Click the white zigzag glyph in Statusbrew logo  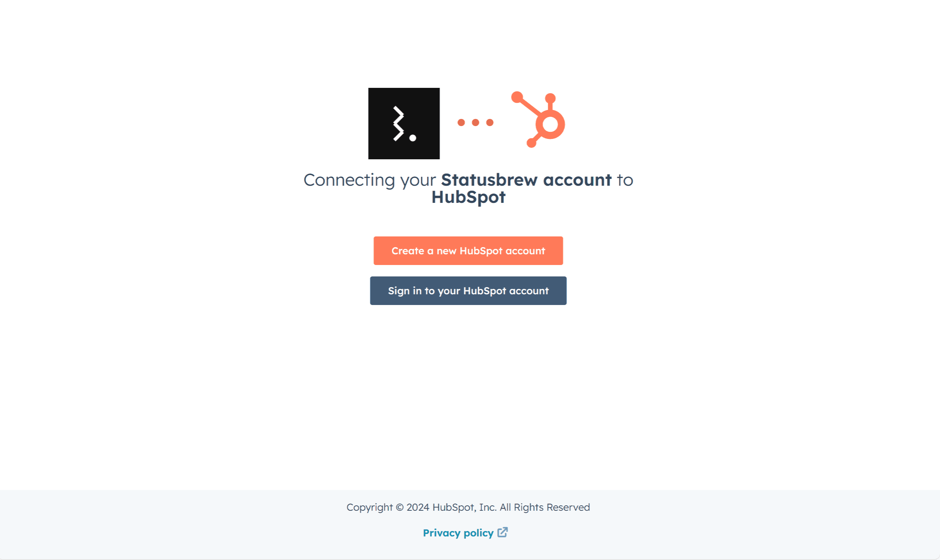pos(399,124)
